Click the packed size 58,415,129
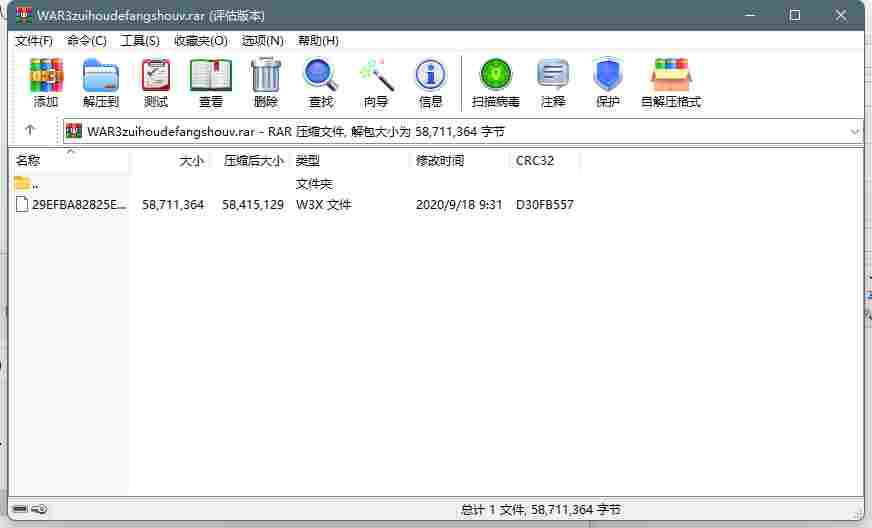The width and height of the screenshot is (872, 528). [253, 205]
